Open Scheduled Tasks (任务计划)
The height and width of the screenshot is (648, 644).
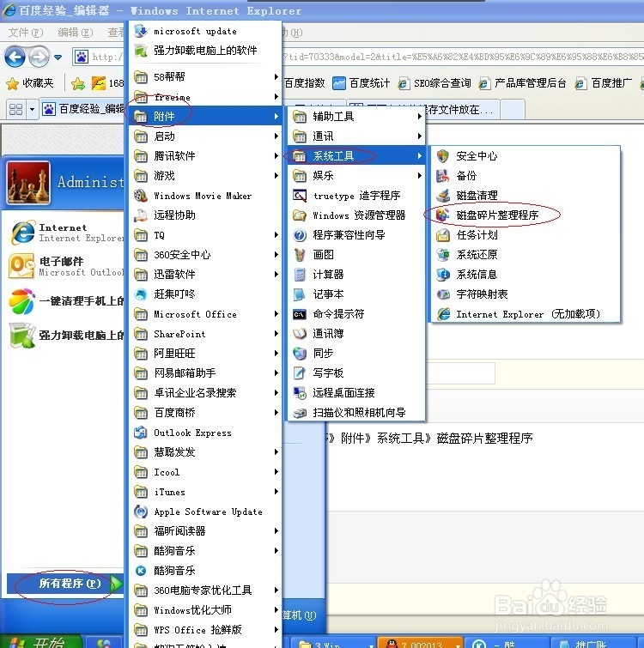[525, 234]
